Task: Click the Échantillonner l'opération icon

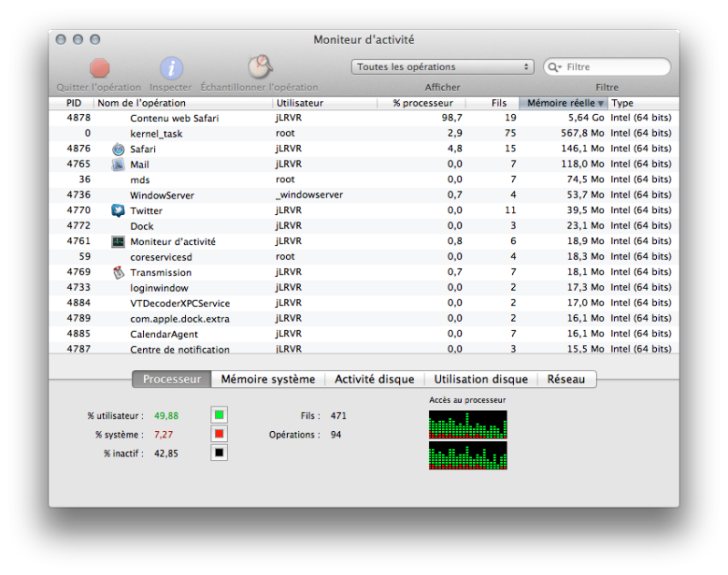Action: pyautogui.click(x=260, y=67)
